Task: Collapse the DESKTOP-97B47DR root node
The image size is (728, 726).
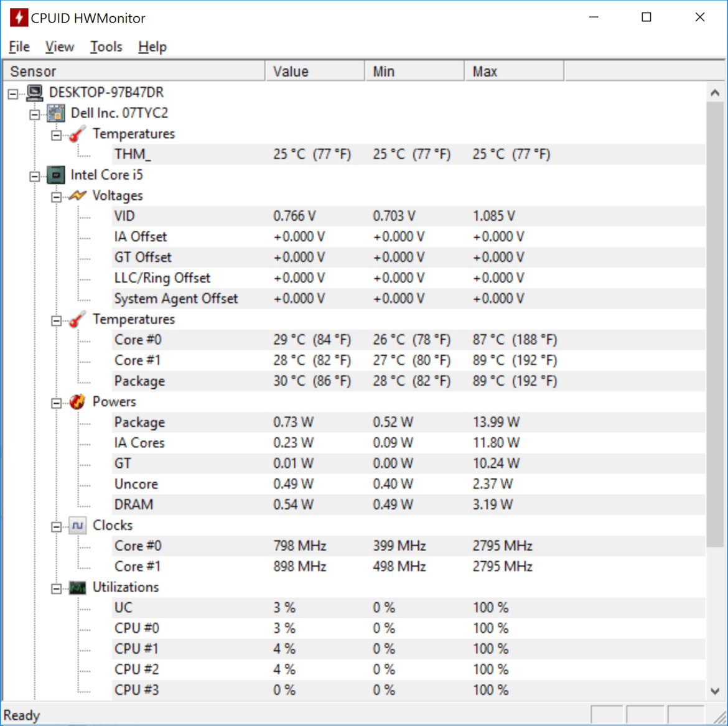Action: [x=13, y=94]
